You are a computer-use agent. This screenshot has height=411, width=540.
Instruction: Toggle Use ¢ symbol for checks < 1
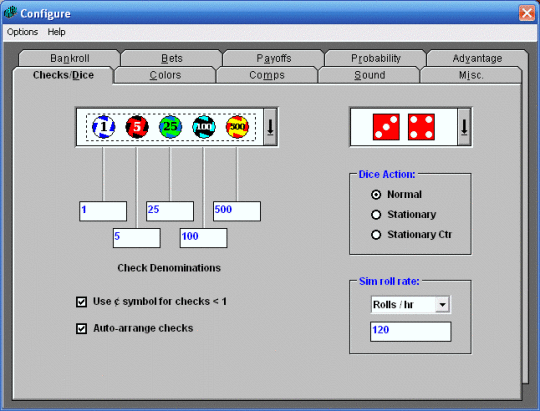click(x=151, y=302)
